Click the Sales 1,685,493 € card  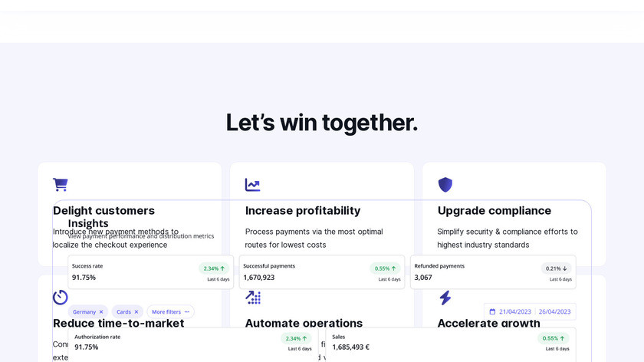coord(450,342)
